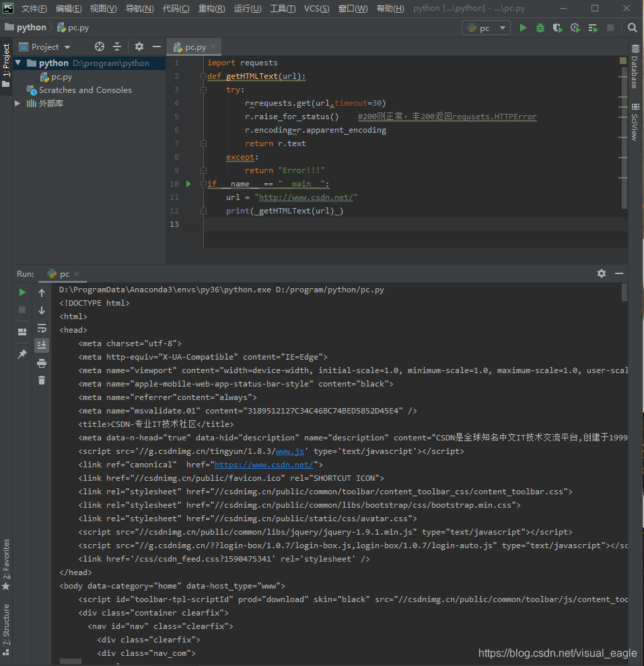Click the concurrency diagram run icon
The image size is (644, 666).
pyautogui.click(x=593, y=28)
